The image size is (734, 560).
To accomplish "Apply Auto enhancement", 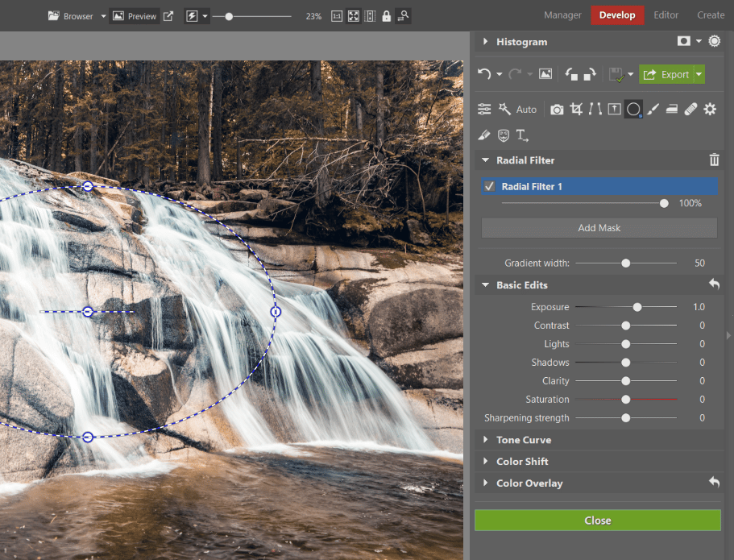I will click(x=526, y=110).
